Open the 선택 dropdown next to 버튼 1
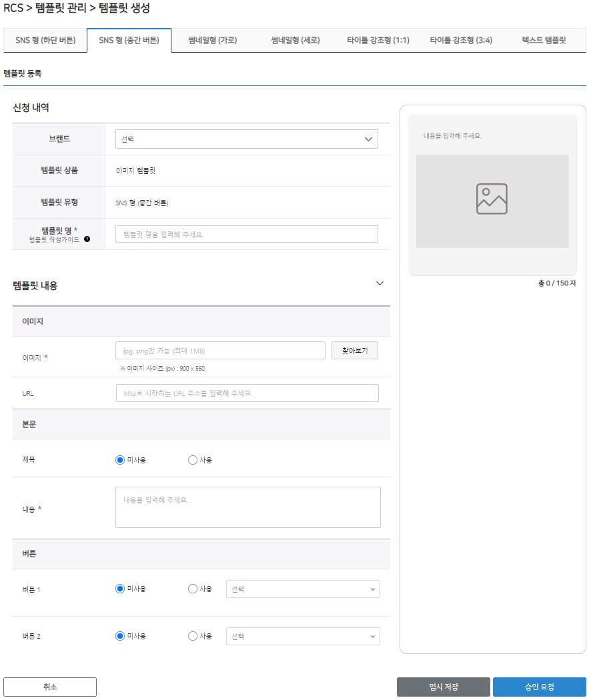589x700 pixels. 303,589
